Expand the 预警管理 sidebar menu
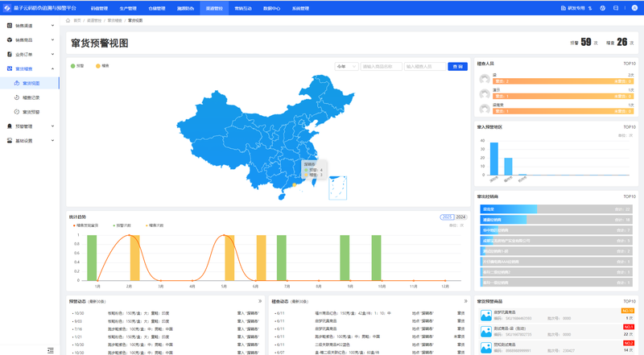 click(x=31, y=126)
